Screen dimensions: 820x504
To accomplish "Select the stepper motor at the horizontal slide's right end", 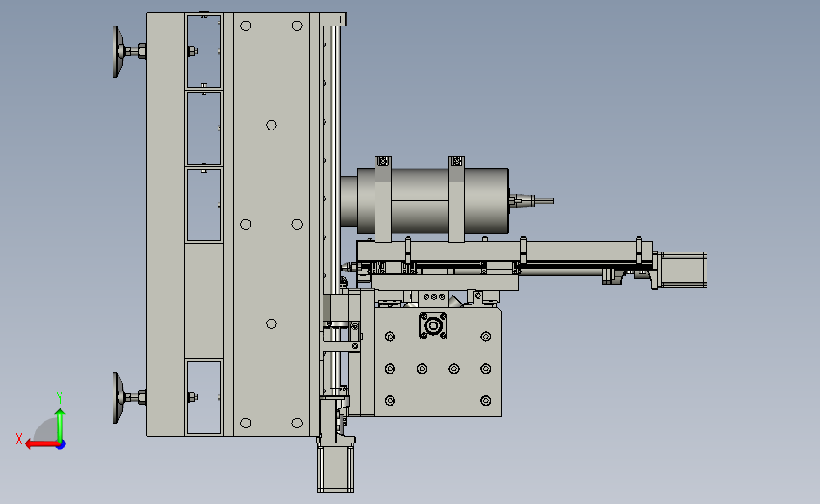I will click(681, 269).
